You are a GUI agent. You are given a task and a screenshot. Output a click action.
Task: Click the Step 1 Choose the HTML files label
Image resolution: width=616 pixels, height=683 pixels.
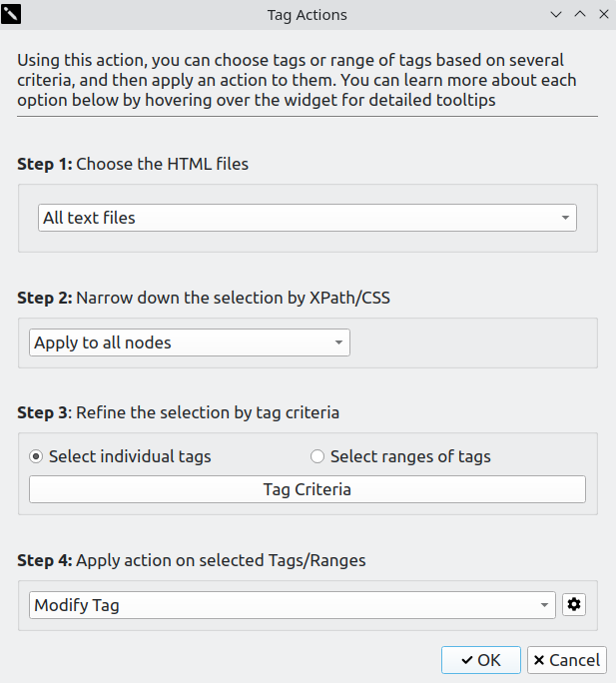point(133,164)
